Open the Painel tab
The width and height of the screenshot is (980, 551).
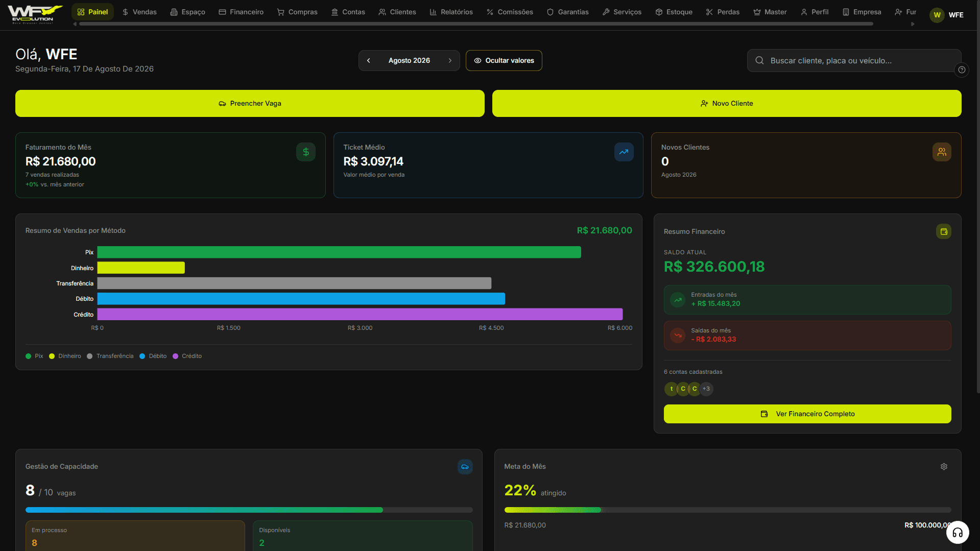pyautogui.click(x=92, y=12)
